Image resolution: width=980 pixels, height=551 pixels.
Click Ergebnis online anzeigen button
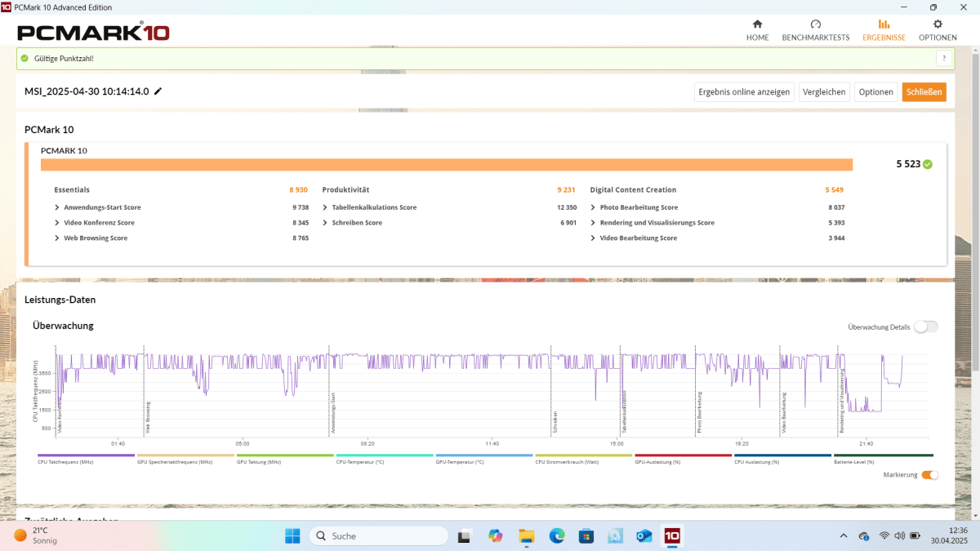coord(744,91)
